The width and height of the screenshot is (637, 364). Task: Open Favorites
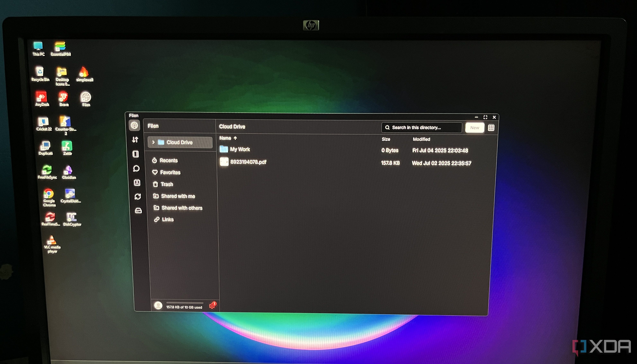pyautogui.click(x=171, y=172)
